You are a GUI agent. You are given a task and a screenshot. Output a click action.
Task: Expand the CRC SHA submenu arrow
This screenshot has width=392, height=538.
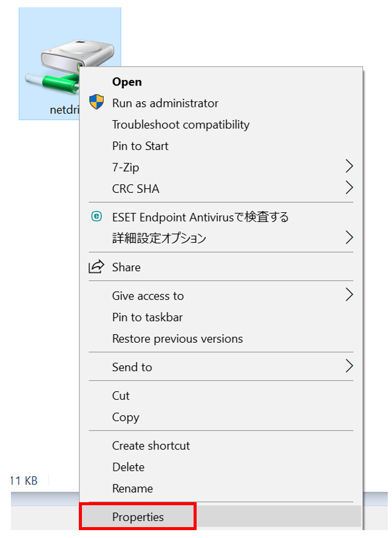click(x=349, y=188)
